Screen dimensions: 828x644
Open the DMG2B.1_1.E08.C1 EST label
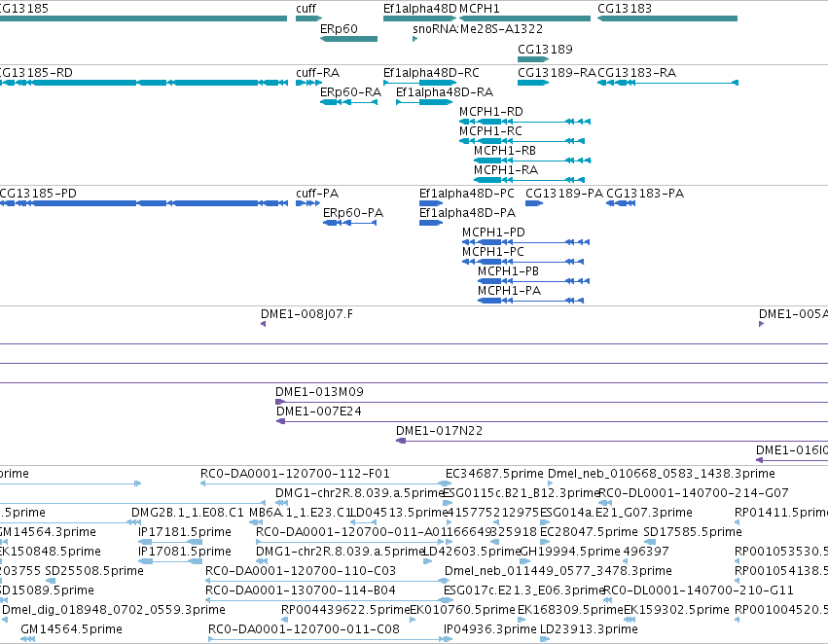[188, 513]
